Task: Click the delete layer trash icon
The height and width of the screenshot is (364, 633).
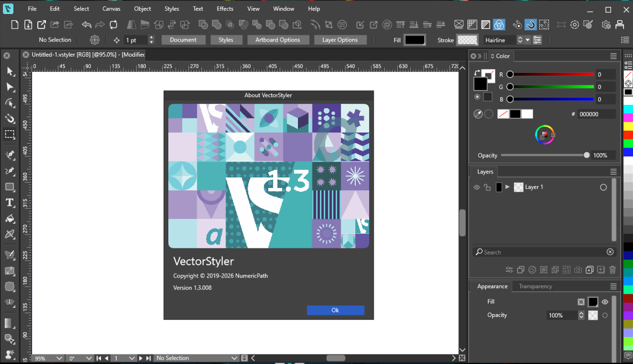Action: point(612,270)
